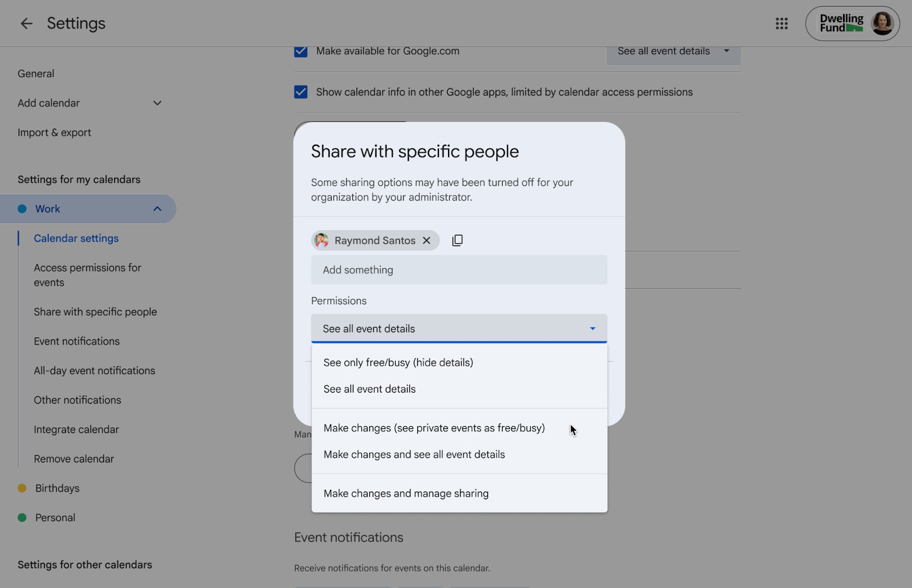Expand the Add calendar section
Screen dimensions: 912x588
[x=157, y=103]
